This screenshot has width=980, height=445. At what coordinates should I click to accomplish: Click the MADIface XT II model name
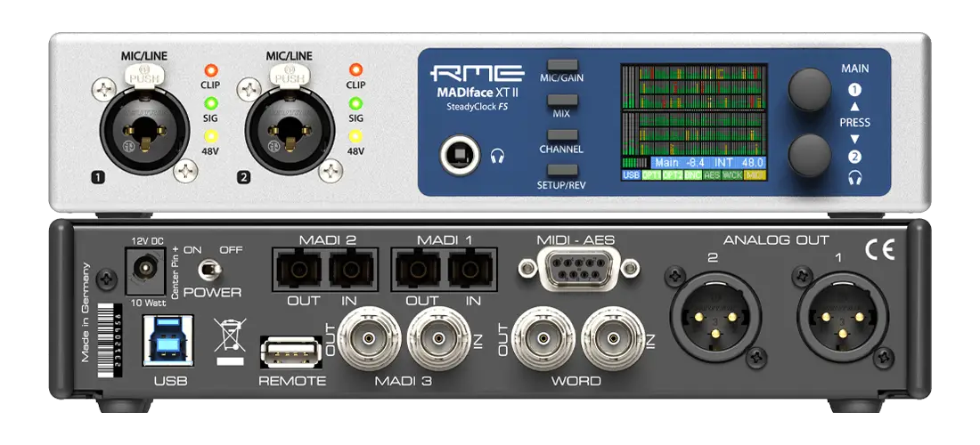tap(478, 93)
